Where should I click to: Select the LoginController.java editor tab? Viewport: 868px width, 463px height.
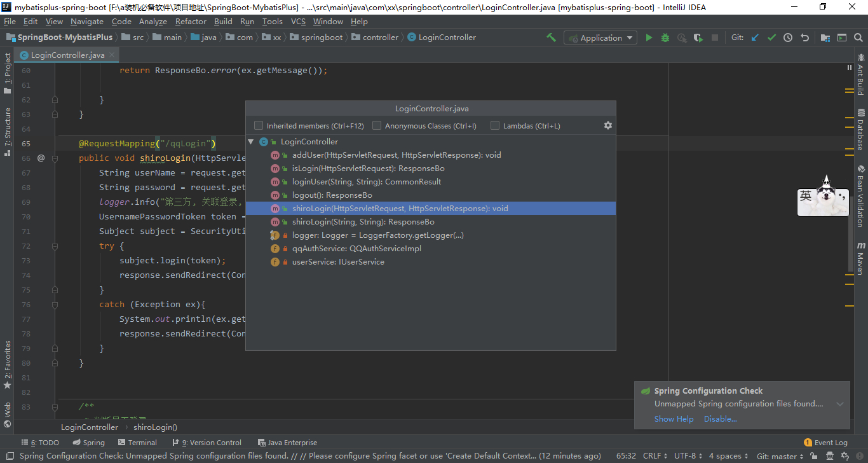click(x=67, y=55)
